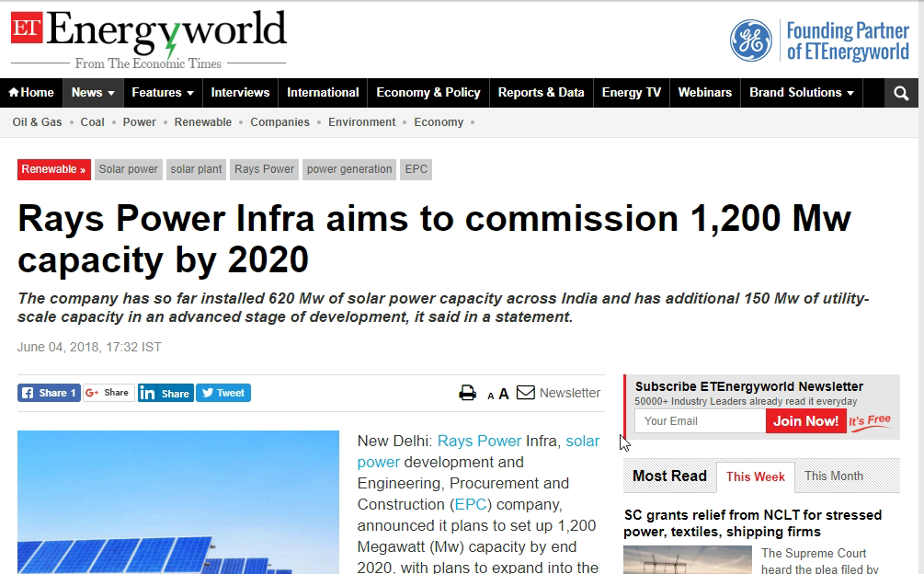Viewport: 924px width, 574px height.
Task: Tweet this article via Twitter button
Action: [223, 393]
